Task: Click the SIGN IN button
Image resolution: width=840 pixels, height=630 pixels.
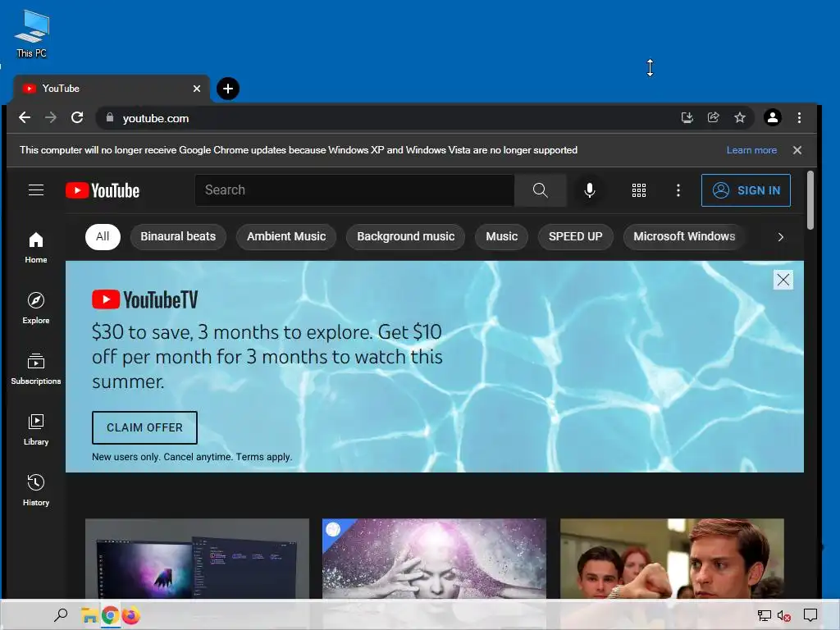Action: [x=746, y=190]
